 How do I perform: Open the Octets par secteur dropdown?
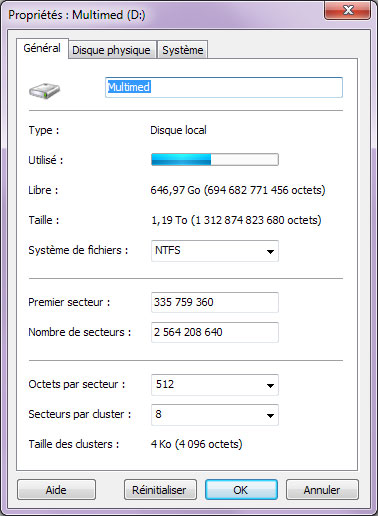215,385
